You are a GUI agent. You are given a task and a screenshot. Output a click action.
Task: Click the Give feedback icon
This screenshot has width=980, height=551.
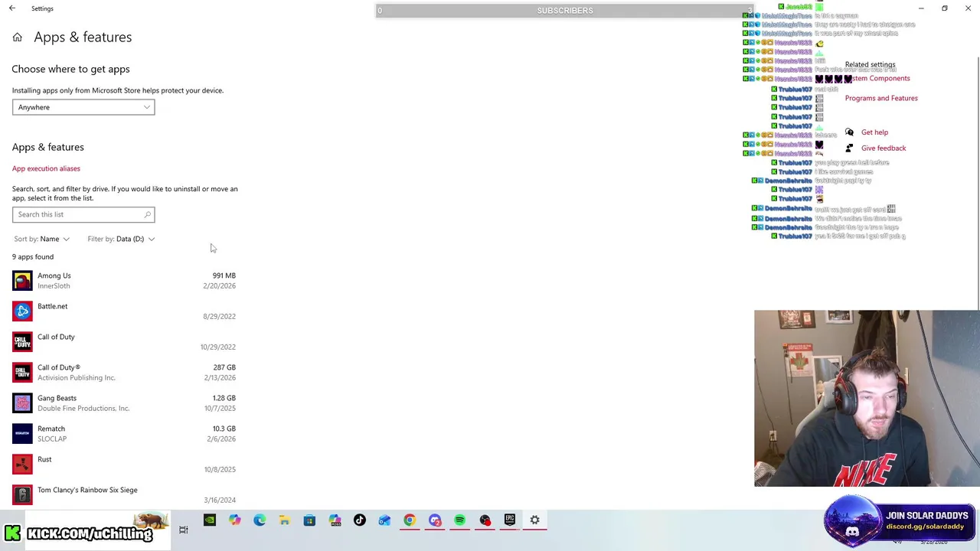849,148
